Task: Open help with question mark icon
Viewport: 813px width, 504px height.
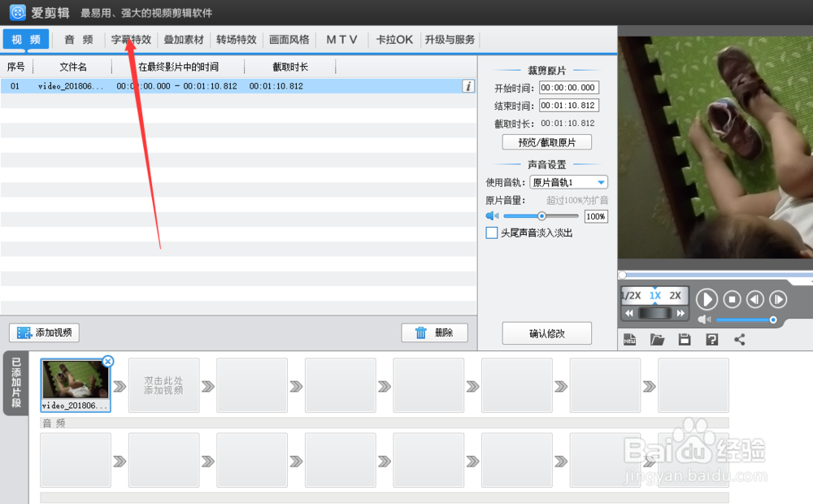Action: coord(712,340)
